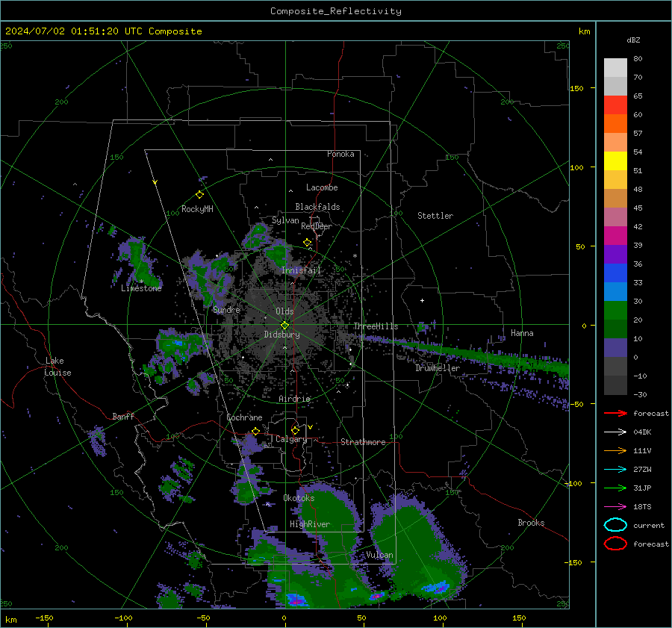672x628 pixels.
Task: Click the Ponoka city label
Action: click(x=340, y=154)
